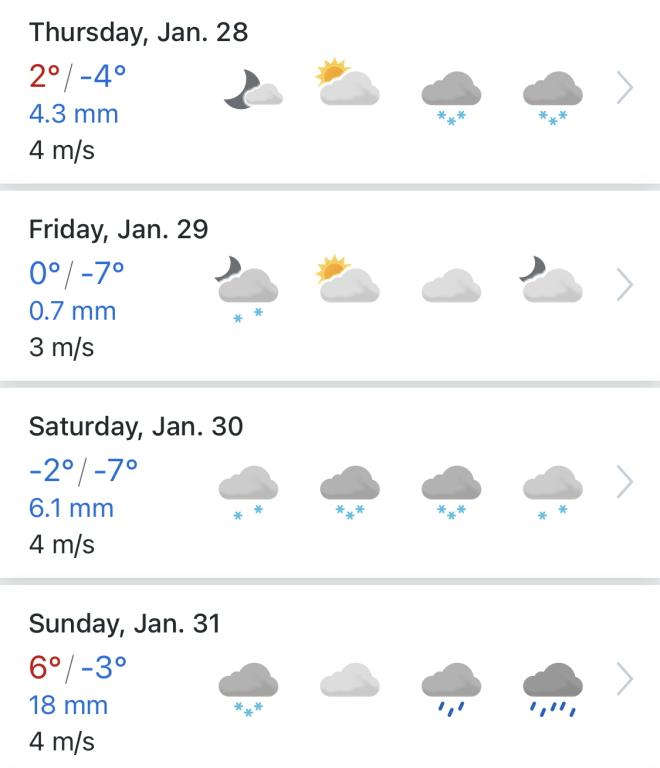This screenshot has height=768, width=660.
Task: Click Thursday's crescent moon with cloud icon
Action: click(x=251, y=91)
